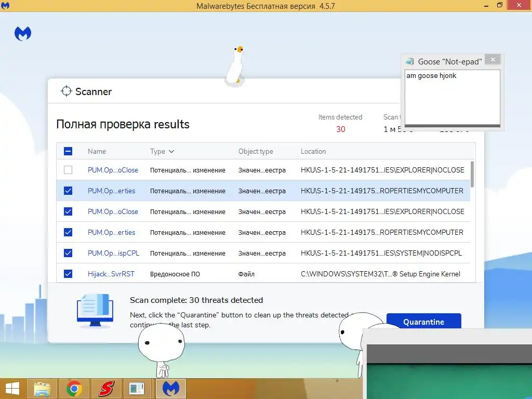The height and width of the screenshot is (399, 532).
Task: Click the sitting white cartoon character
Action: pos(162,351)
